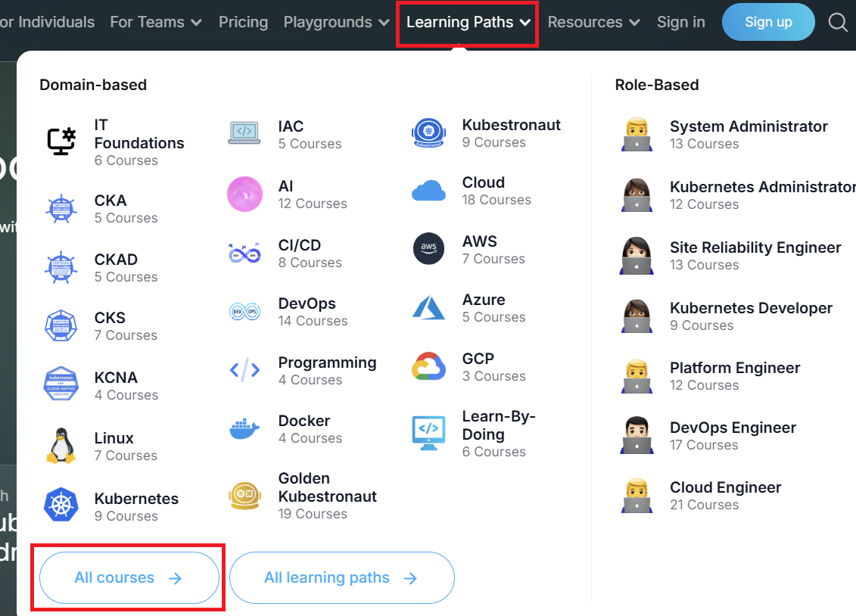
Task: Click the CKAD certification badge icon
Action: [61, 267]
